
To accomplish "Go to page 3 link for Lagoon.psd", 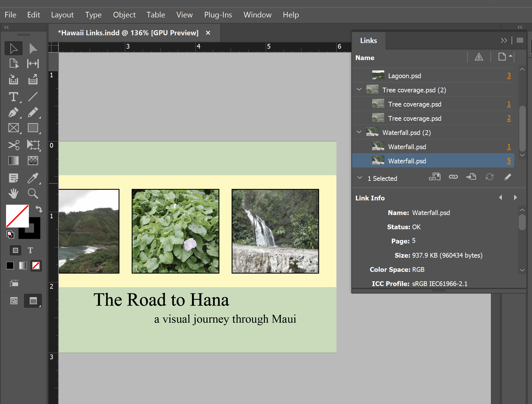I will coord(509,76).
